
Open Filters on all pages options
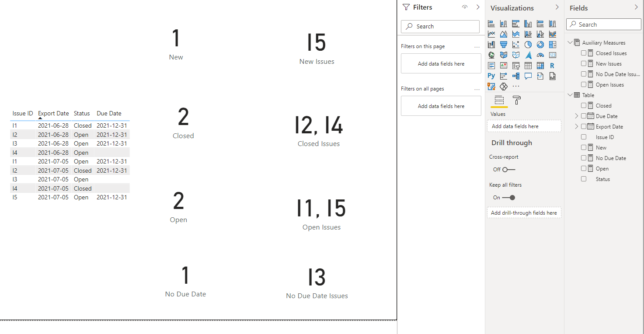click(x=477, y=89)
